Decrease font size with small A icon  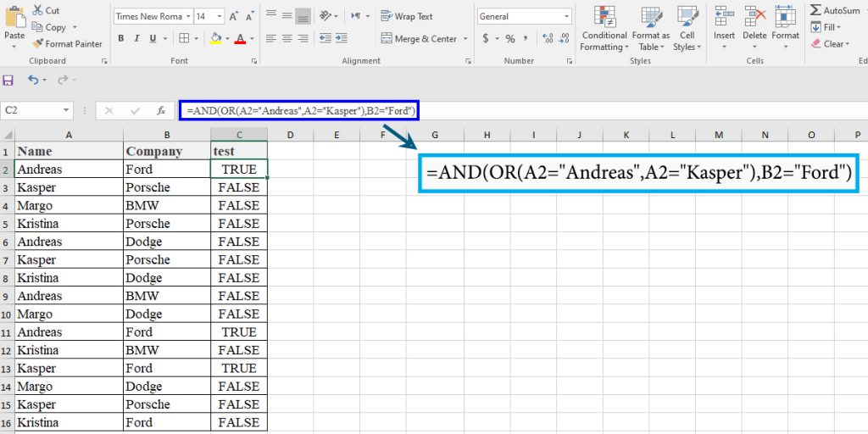point(250,17)
